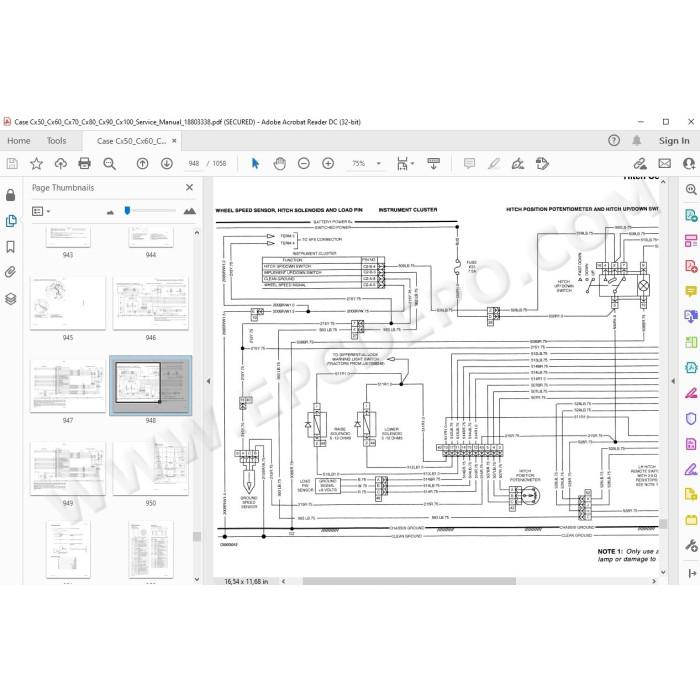Image resolution: width=700 pixels, height=700 pixels.
Task: Close the Case Cx50_Cx60 document tab
Action: (x=175, y=141)
